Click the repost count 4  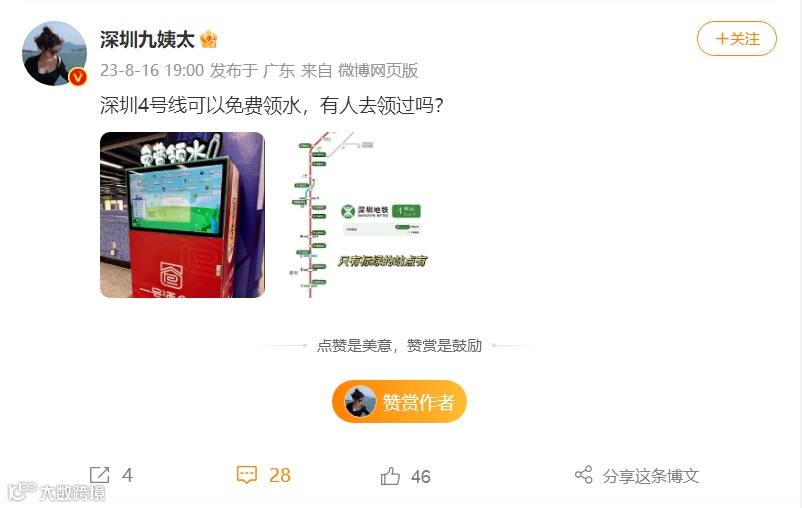coord(127,475)
